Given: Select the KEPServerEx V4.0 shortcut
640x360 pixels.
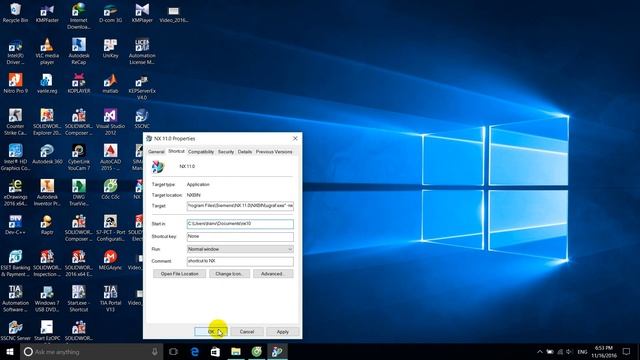Looking at the screenshot, I should click(x=142, y=87).
